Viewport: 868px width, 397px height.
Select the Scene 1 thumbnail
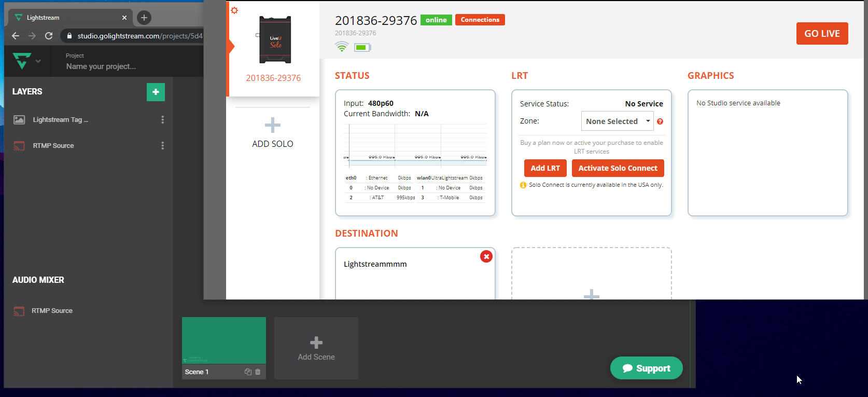tap(224, 340)
